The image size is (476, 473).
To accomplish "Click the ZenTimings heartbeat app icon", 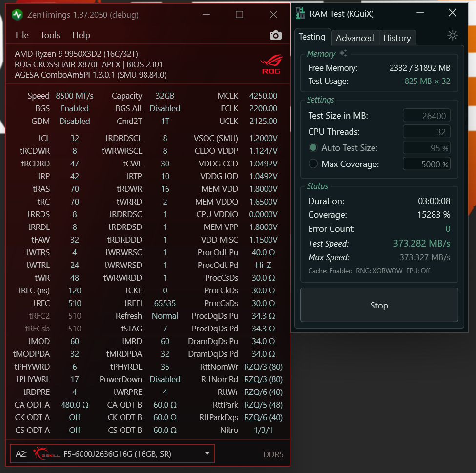I will click(17, 15).
